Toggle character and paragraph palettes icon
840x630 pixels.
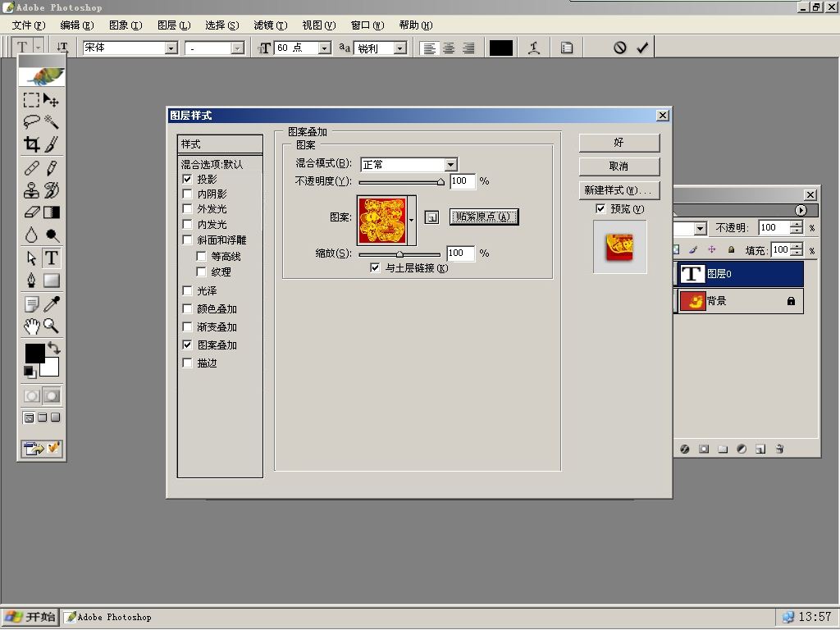(x=567, y=48)
